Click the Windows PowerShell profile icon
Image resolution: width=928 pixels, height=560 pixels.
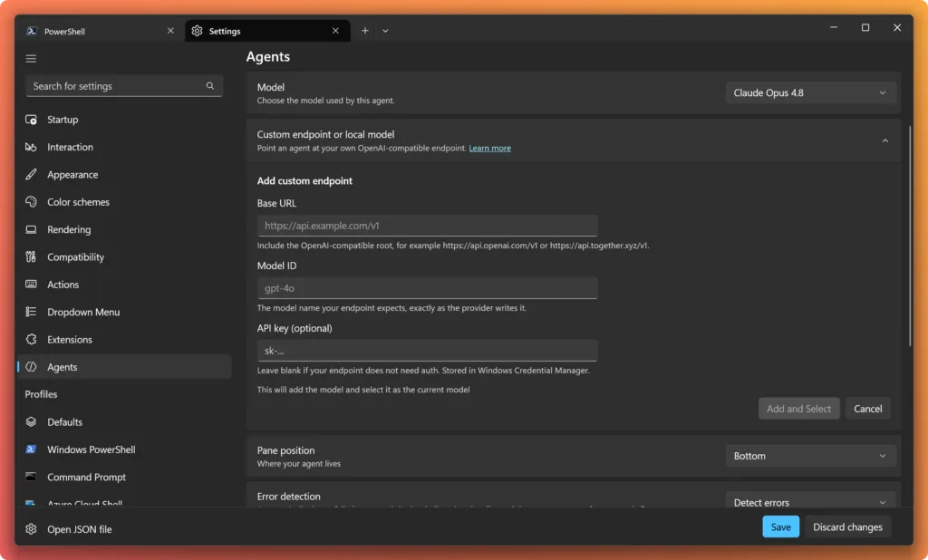coord(31,449)
